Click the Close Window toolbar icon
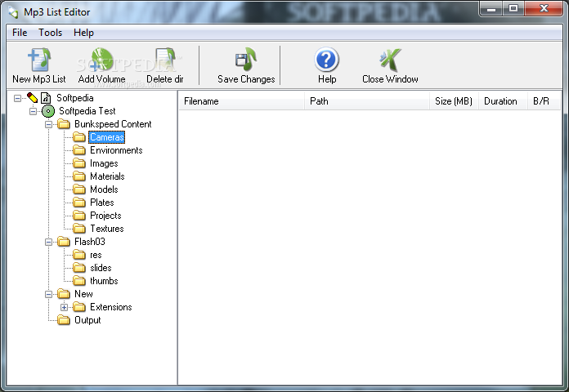The width and height of the screenshot is (569, 392). tap(390, 60)
